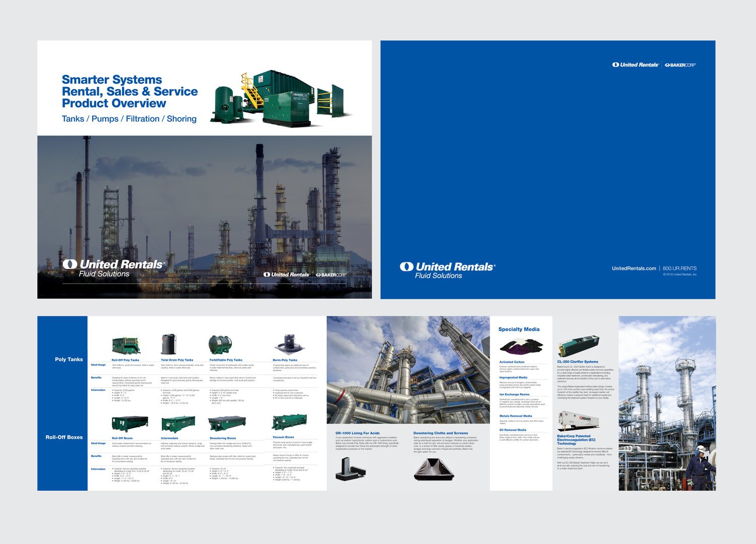The image size is (756, 544).
Task: Click 'Benefits' label in the Roll-Off Boxes section
Action: [x=96, y=456]
